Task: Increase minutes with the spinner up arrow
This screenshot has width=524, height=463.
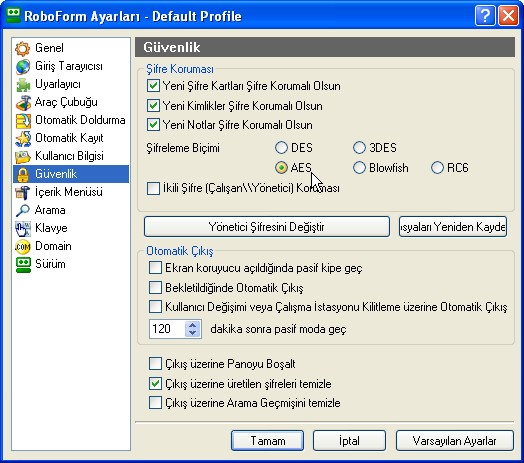Action: coord(192,325)
